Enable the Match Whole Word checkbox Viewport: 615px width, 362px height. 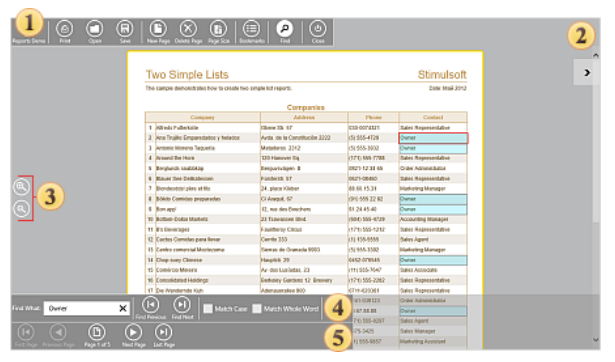(257, 309)
